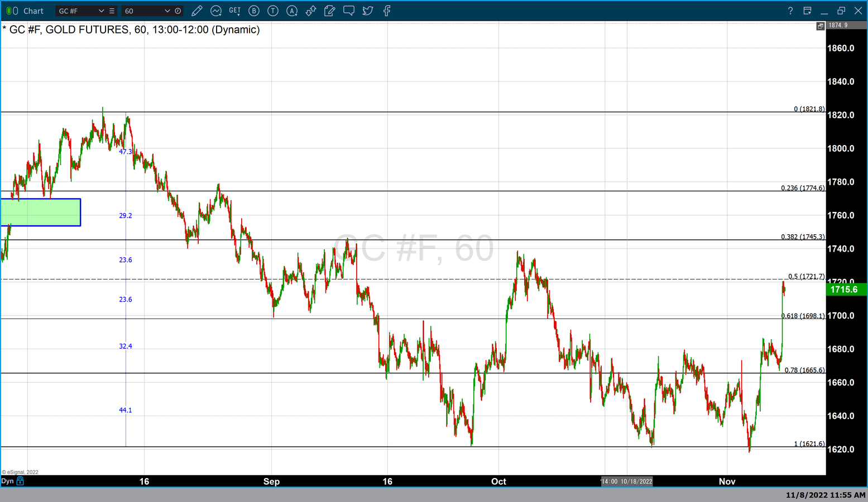Select the pencil drawing tool
Viewport: 868px width, 502px height.
click(196, 11)
